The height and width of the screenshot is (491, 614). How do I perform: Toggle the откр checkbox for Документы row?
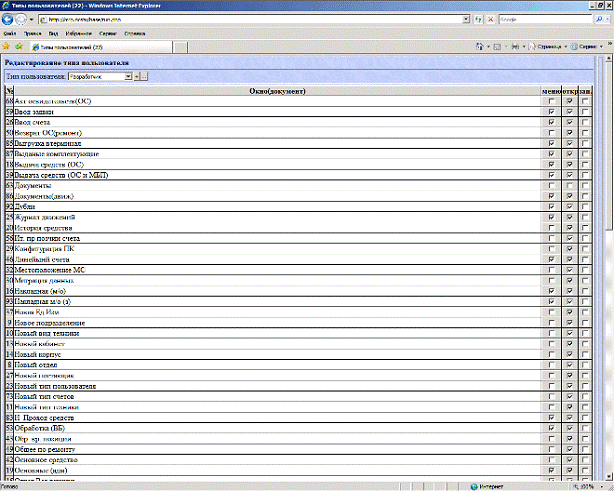[x=569, y=186]
